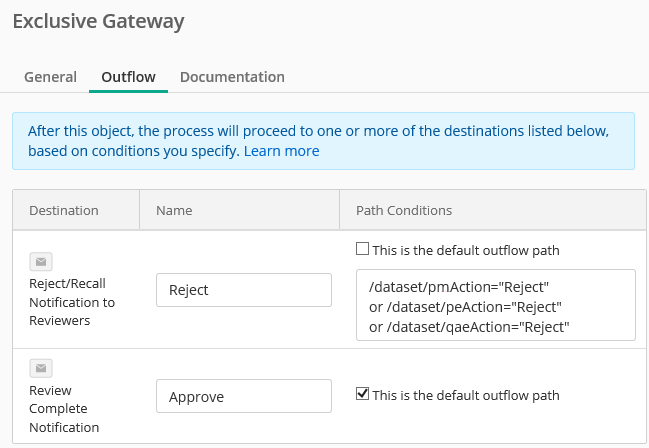Viewport: 649px width, 448px height.
Task: Uncheck default outflow path for Approve row
Action: pyautogui.click(x=362, y=394)
